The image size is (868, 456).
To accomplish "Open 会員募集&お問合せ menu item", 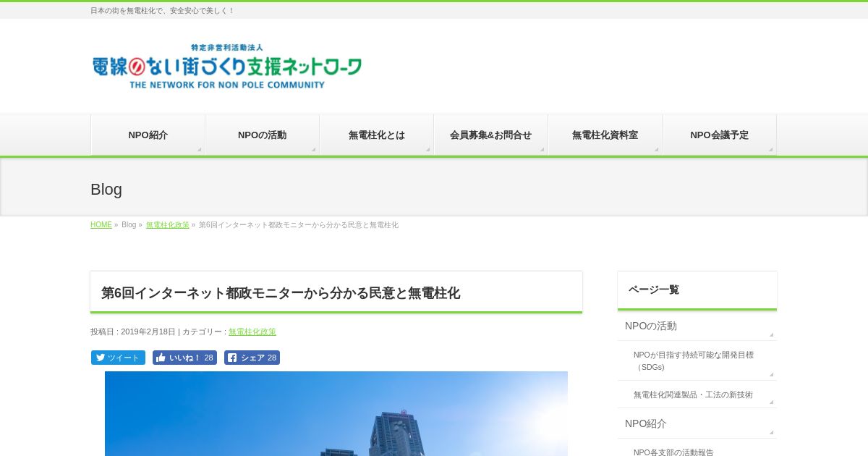I will click(491, 135).
